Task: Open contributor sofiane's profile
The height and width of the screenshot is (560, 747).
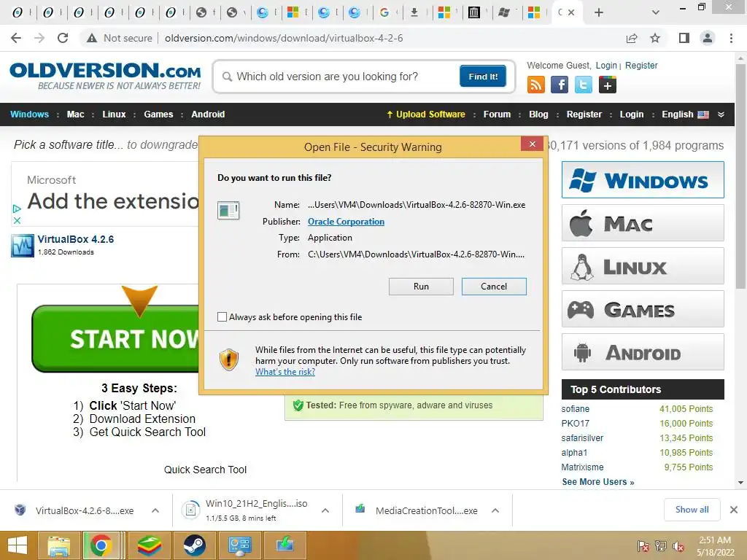Action: (575, 409)
